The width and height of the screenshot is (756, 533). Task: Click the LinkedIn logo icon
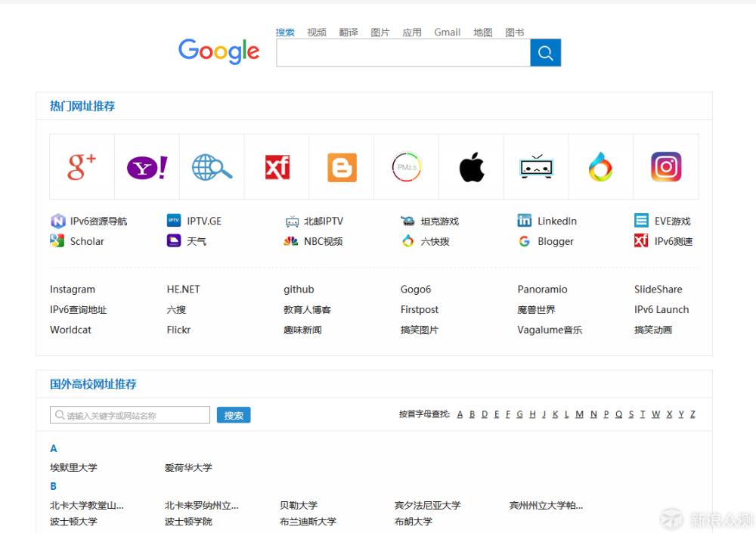point(525,221)
